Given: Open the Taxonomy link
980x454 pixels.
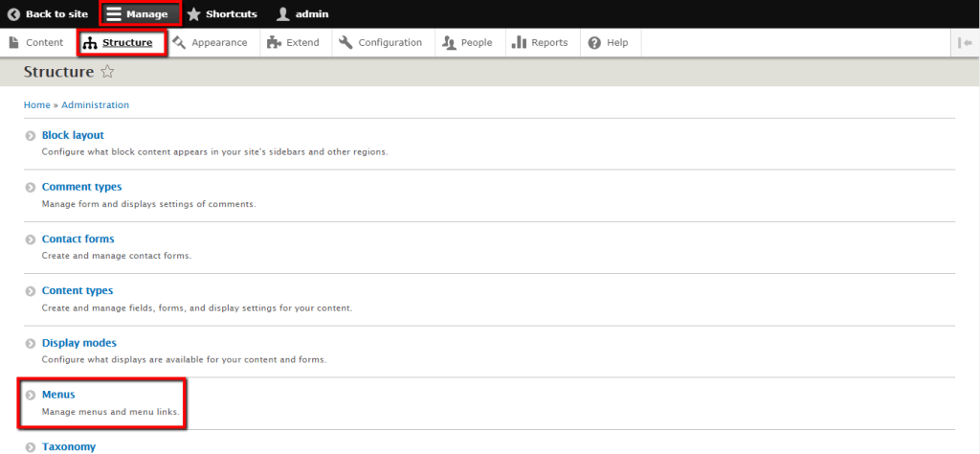Looking at the screenshot, I should click(69, 446).
